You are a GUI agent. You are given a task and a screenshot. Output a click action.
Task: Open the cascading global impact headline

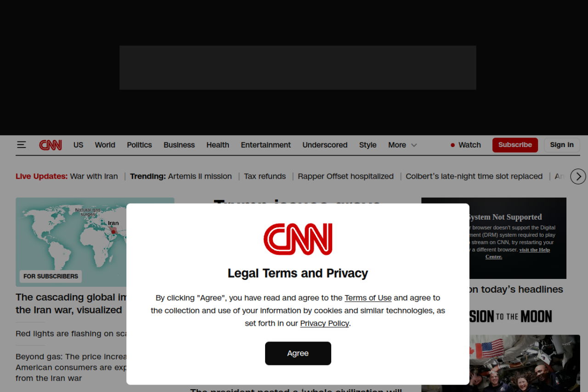(x=71, y=303)
